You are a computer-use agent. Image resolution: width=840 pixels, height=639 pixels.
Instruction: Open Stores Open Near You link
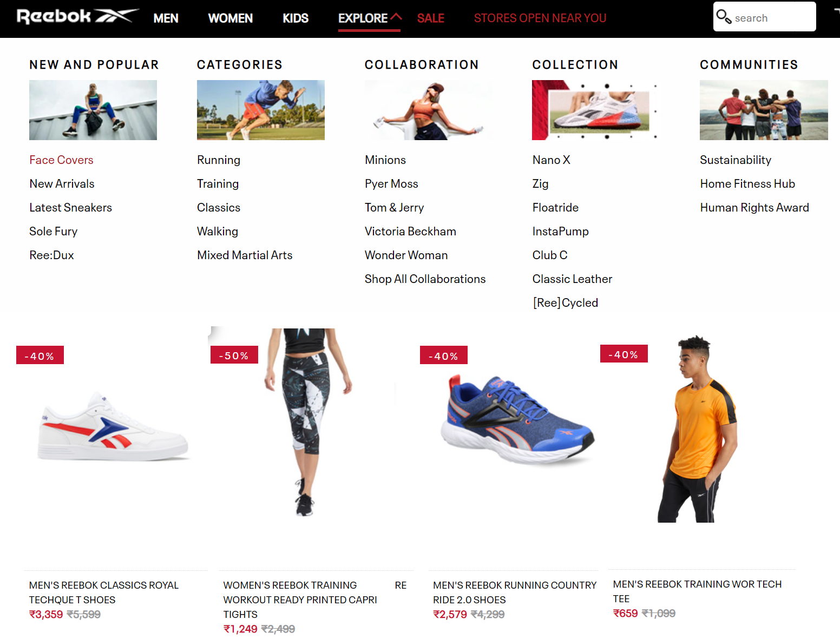point(540,18)
